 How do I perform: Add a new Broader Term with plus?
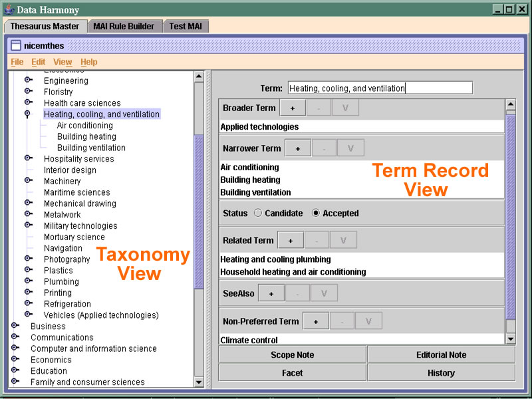pyautogui.click(x=292, y=108)
